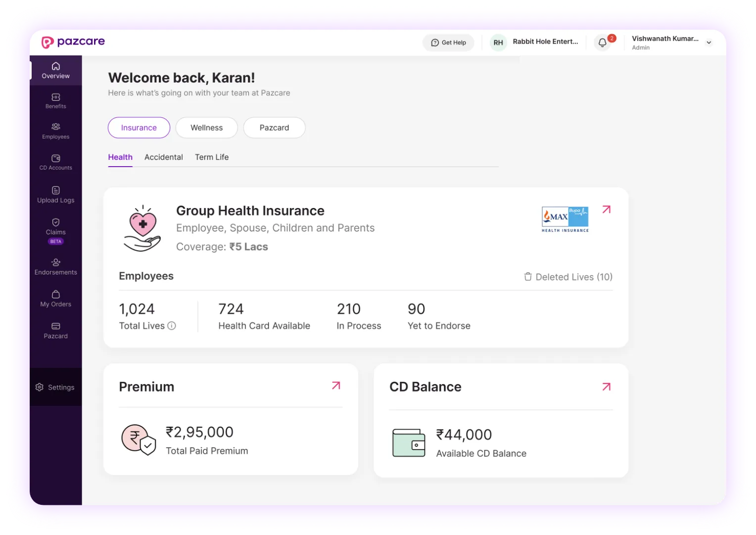Open the Settings gear in sidebar
Viewport: 756px width, 535px height.
coord(55,387)
